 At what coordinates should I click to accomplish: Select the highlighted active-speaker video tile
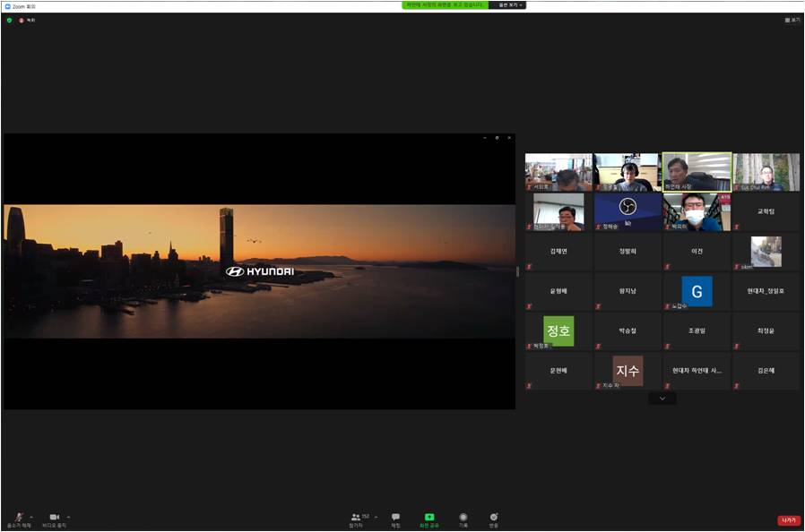coord(697,172)
